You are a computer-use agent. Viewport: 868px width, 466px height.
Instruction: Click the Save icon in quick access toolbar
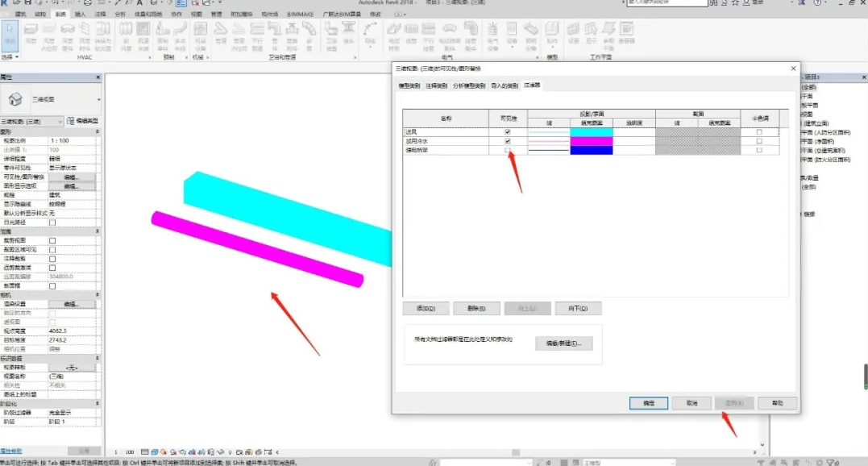27,2
